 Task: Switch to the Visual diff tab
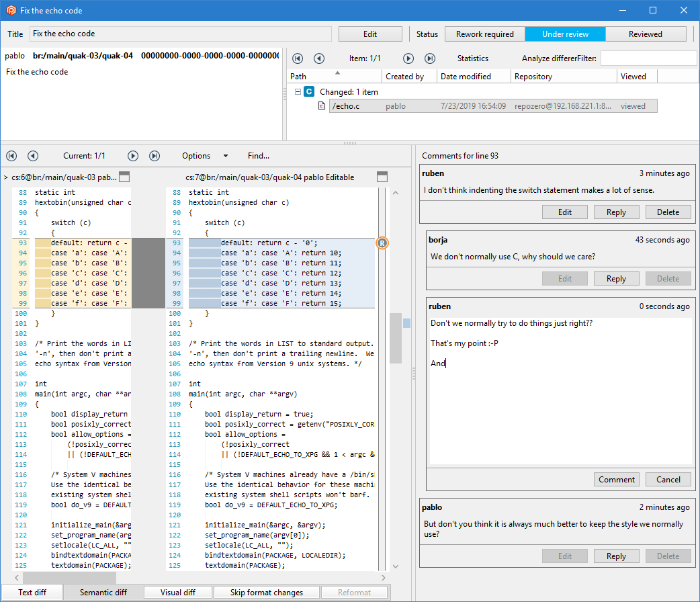[x=177, y=593]
